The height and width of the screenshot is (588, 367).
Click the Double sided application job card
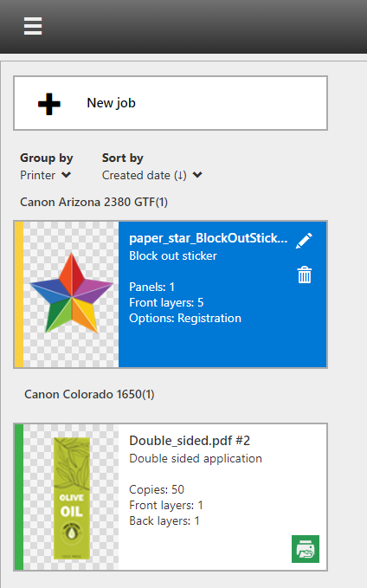point(171,497)
